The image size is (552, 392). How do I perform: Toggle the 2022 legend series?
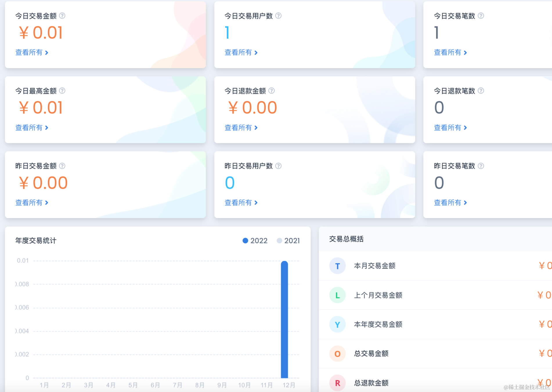pyautogui.click(x=255, y=241)
